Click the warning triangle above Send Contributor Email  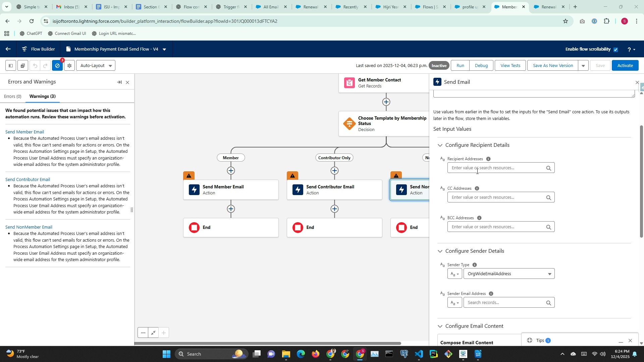tap(292, 176)
